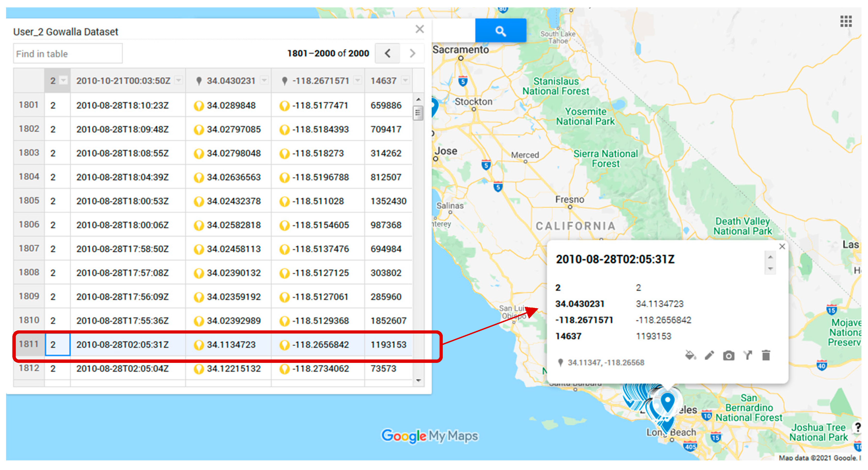Viewport: 868px width, 470px height.
Task: Click table scrollbar down arrow
Action: tap(418, 380)
